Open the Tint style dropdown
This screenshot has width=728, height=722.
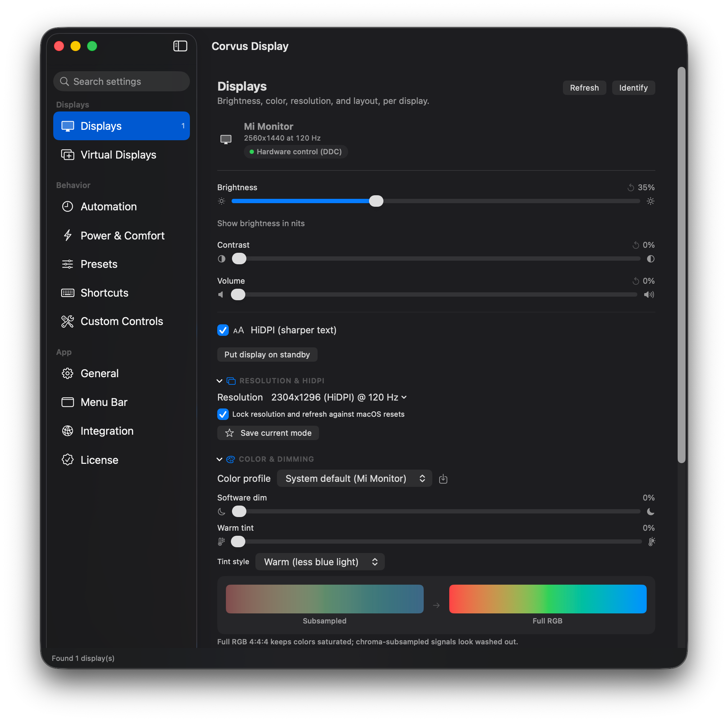point(320,562)
